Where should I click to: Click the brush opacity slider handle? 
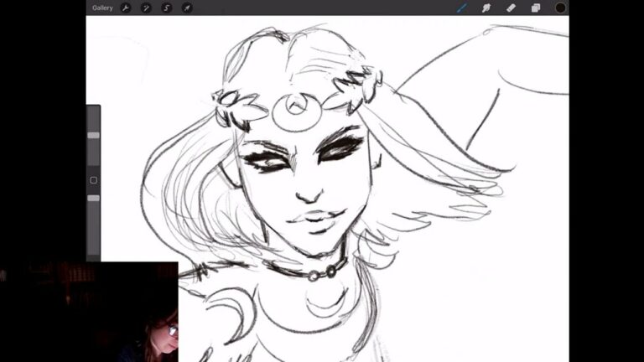tap(93, 199)
